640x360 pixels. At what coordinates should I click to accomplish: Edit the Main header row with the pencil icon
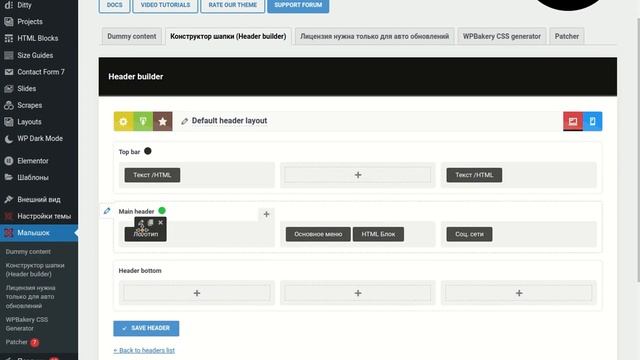coord(107,211)
